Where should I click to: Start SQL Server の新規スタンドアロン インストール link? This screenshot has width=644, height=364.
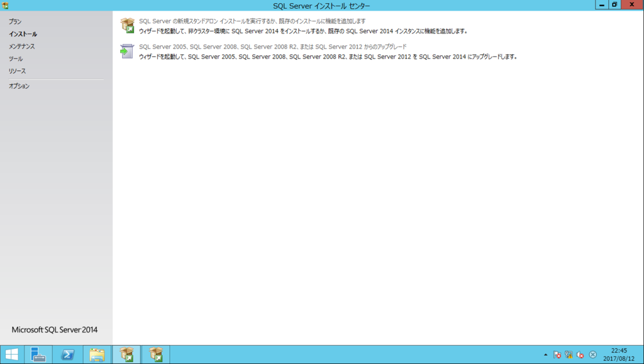coord(252,21)
